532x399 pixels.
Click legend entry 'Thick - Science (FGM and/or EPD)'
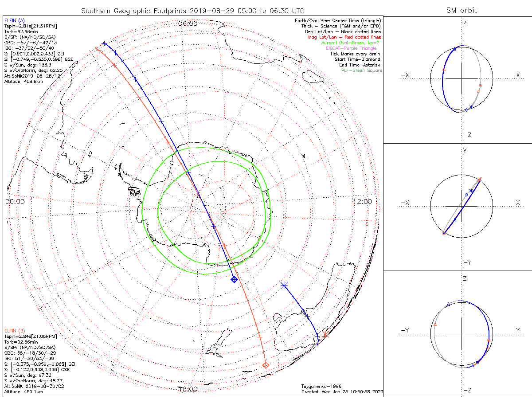(x=341, y=26)
